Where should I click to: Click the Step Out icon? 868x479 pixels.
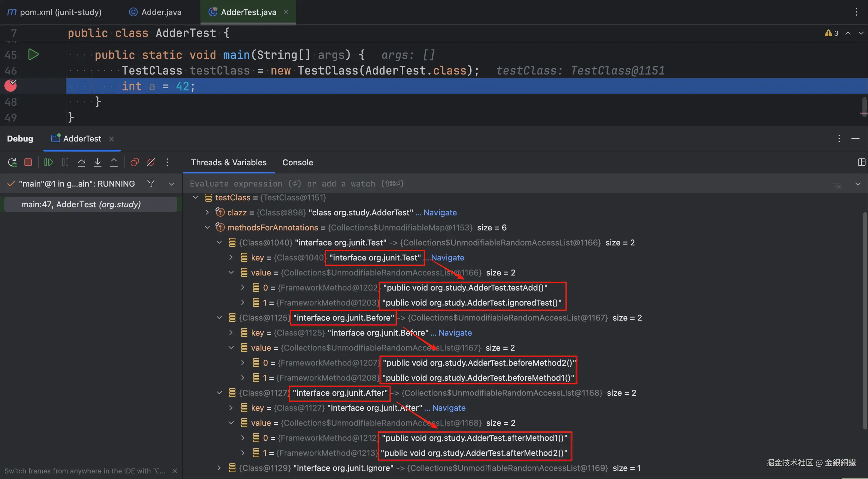click(114, 162)
